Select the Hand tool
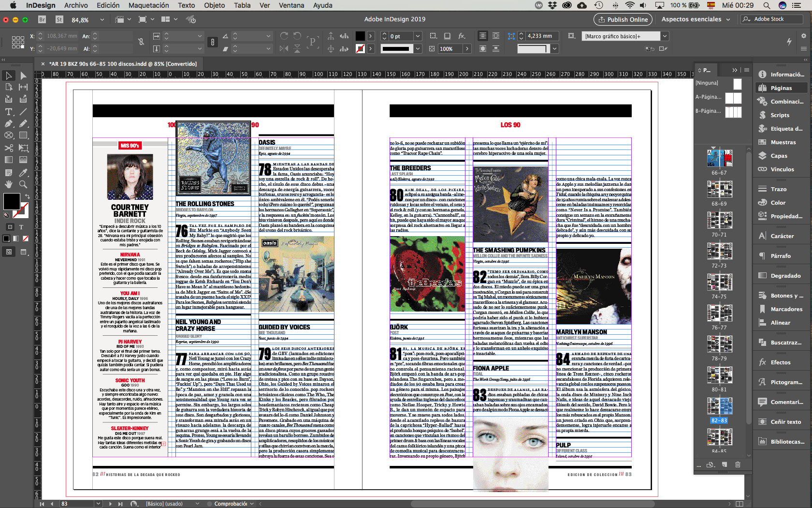The width and height of the screenshot is (812, 508). pos(9,184)
